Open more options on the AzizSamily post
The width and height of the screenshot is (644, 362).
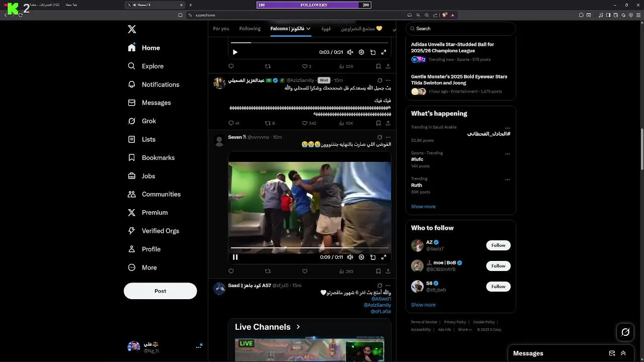tap(388, 80)
